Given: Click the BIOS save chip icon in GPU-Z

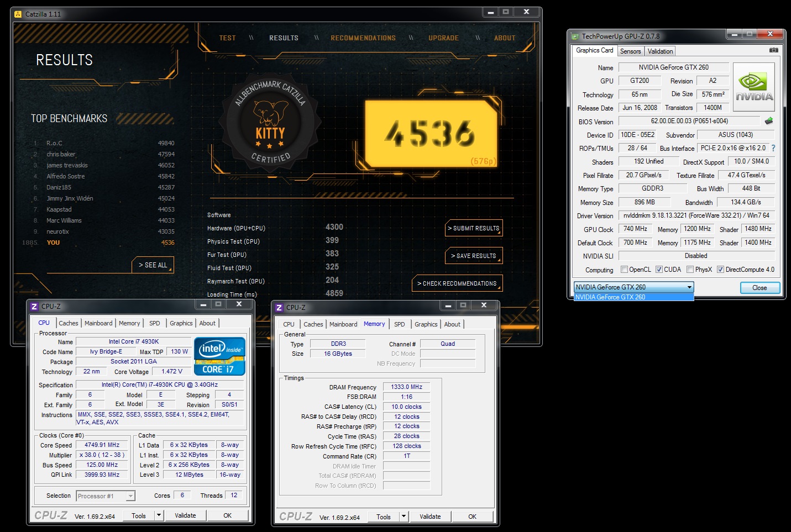Looking at the screenshot, I should tap(768, 121).
